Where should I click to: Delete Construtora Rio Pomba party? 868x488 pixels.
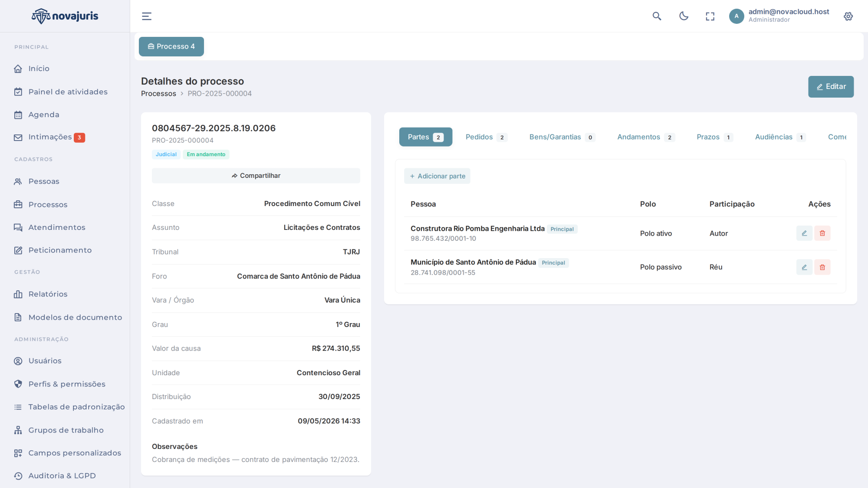coord(822,233)
